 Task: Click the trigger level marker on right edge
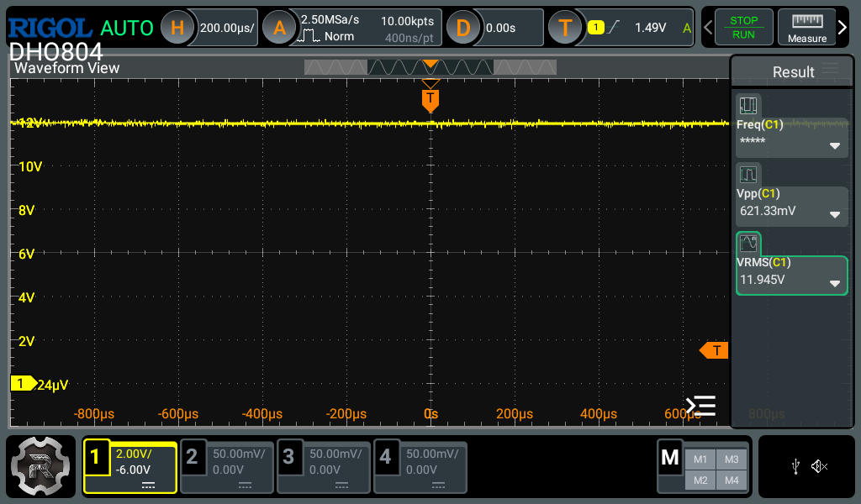tap(715, 350)
